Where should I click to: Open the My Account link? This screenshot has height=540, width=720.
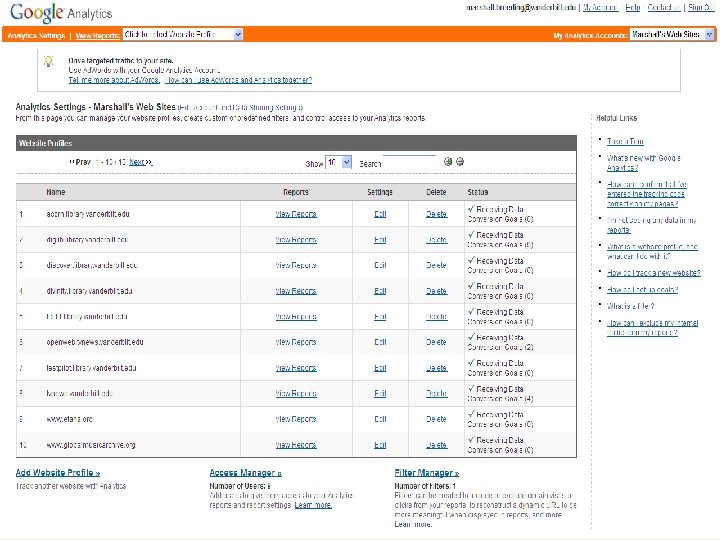pos(601,7)
